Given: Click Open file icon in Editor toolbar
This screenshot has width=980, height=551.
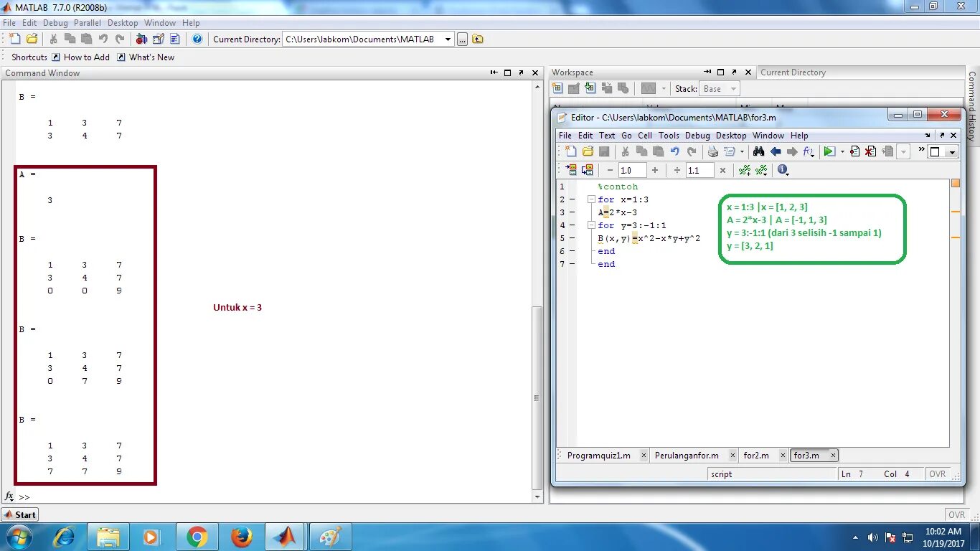Looking at the screenshot, I should pyautogui.click(x=588, y=151).
